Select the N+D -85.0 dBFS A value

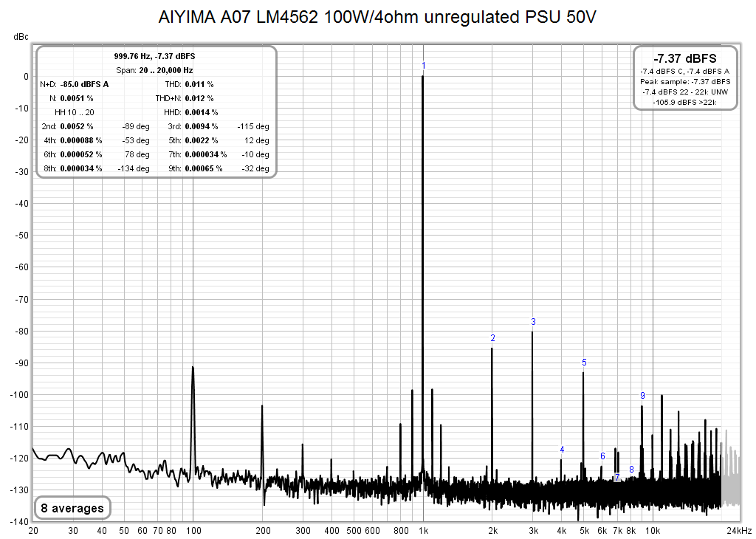pos(84,84)
